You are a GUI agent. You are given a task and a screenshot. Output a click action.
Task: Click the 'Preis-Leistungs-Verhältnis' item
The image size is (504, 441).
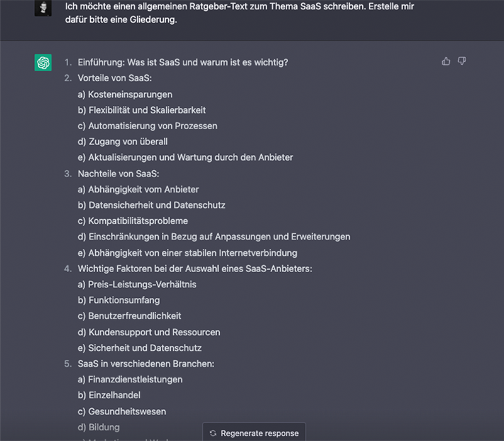137,284
